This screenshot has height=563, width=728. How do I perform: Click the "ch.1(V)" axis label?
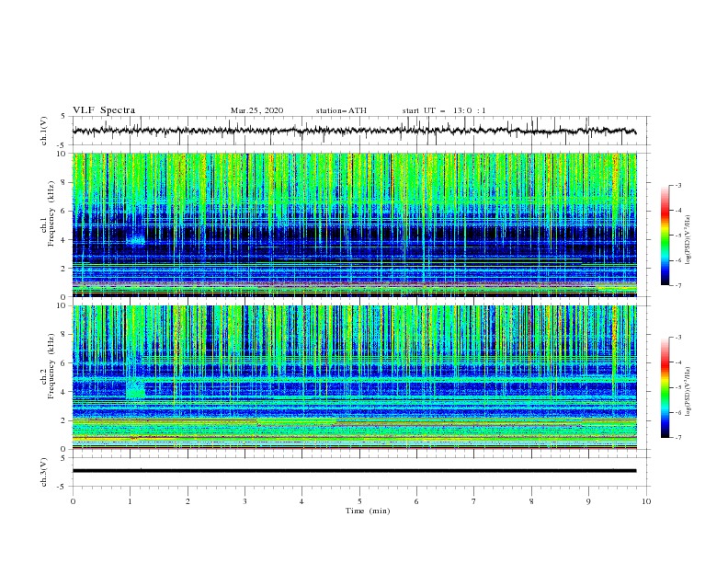point(44,131)
